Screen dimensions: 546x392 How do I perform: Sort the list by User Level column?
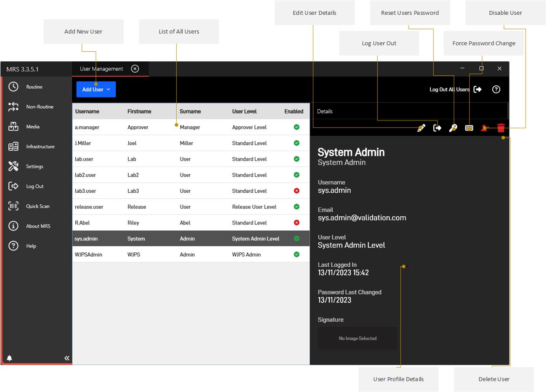coord(245,111)
